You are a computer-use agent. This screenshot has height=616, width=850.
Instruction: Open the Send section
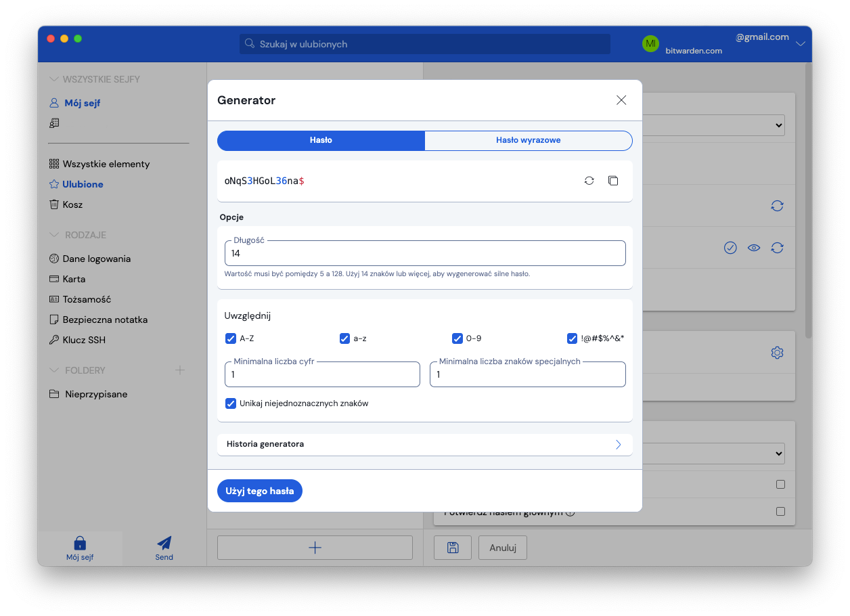click(x=164, y=548)
